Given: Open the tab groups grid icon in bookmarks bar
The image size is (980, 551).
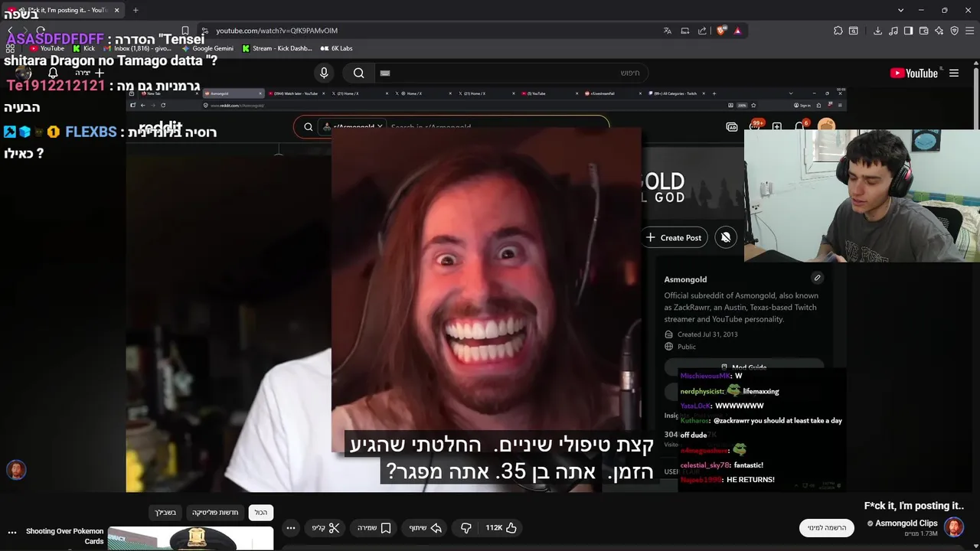Looking at the screenshot, I should click(10, 48).
